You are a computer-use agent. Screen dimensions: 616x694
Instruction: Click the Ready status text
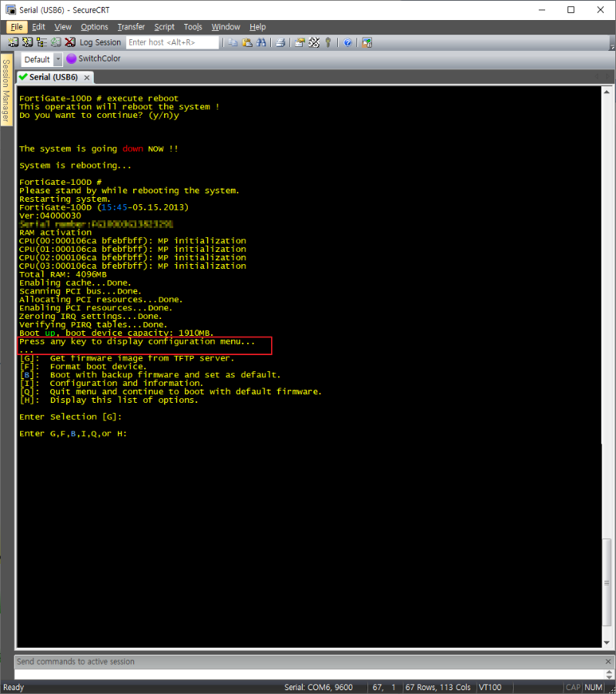point(14,687)
